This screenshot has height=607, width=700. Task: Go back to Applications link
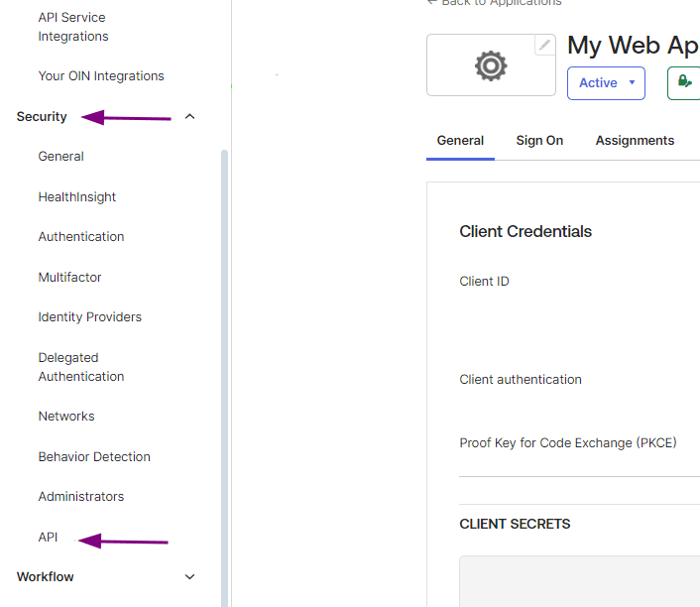coord(496,3)
